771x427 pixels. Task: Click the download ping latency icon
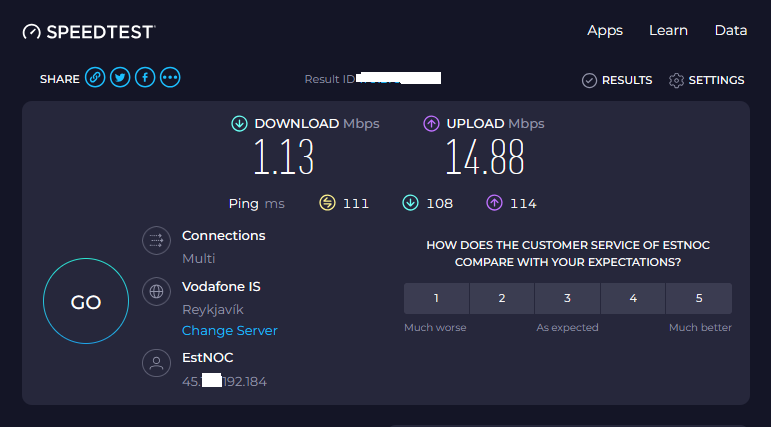tap(411, 203)
